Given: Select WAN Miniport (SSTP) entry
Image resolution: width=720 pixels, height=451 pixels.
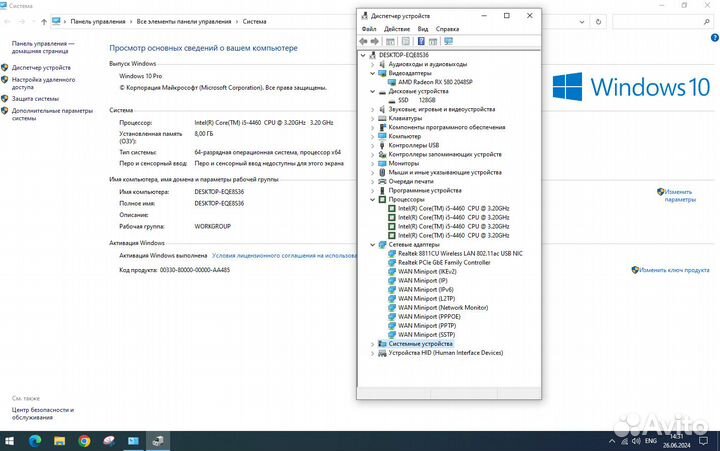Looking at the screenshot, I should pos(427,335).
